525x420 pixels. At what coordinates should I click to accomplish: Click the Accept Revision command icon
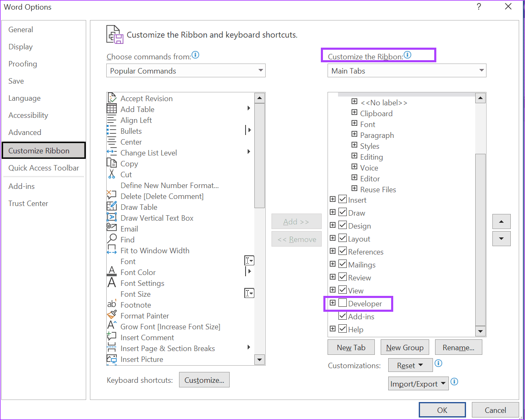112,98
